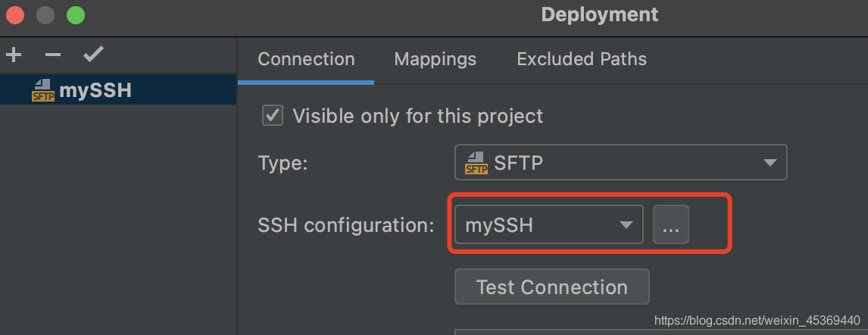The width and height of the screenshot is (868, 335).
Task: Click the SFTP icon beside mySSH in the server list
Action: pos(43,91)
